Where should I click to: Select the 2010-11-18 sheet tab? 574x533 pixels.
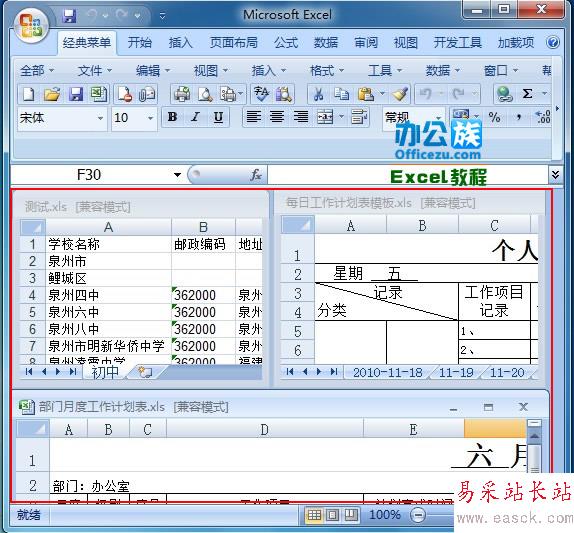[388, 372]
